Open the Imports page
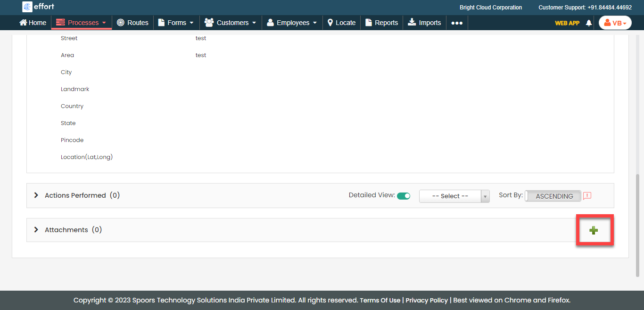The width and height of the screenshot is (644, 310). click(424, 23)
